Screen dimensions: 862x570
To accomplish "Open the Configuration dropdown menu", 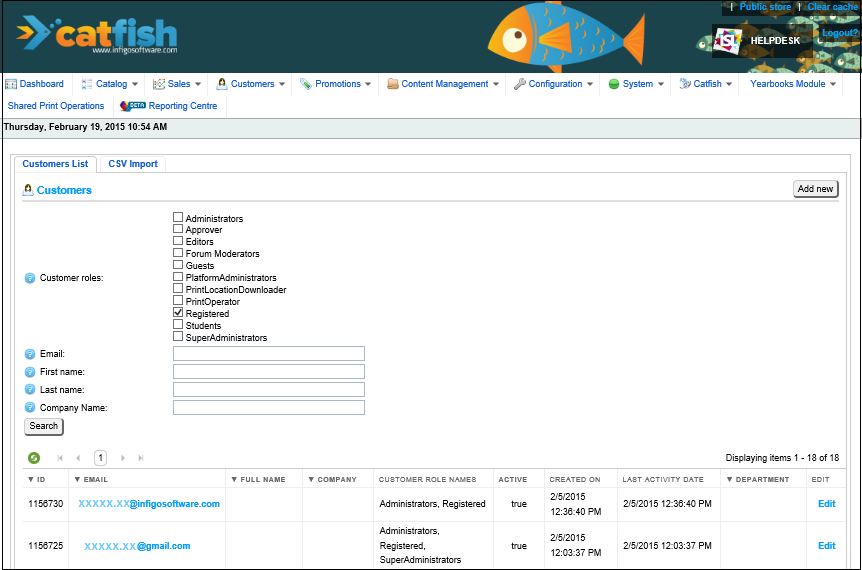I will (554, 84).
